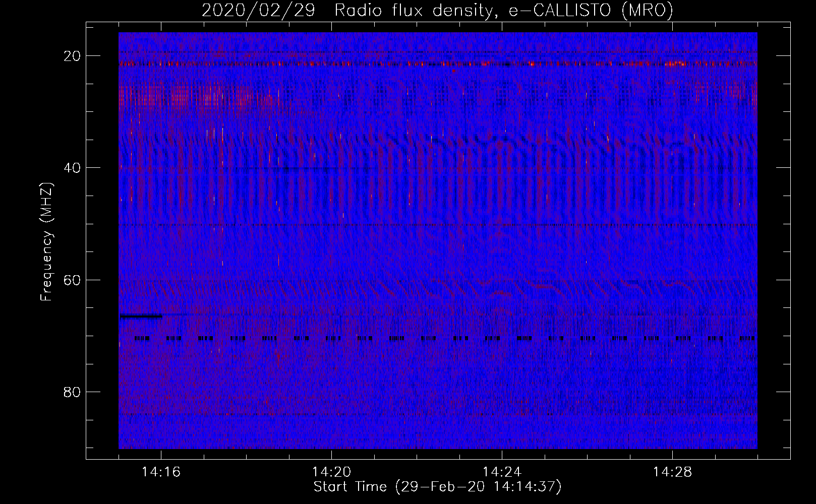Click the 14:24 time tick label
This screenshot has height=504, width=816.
502,472
